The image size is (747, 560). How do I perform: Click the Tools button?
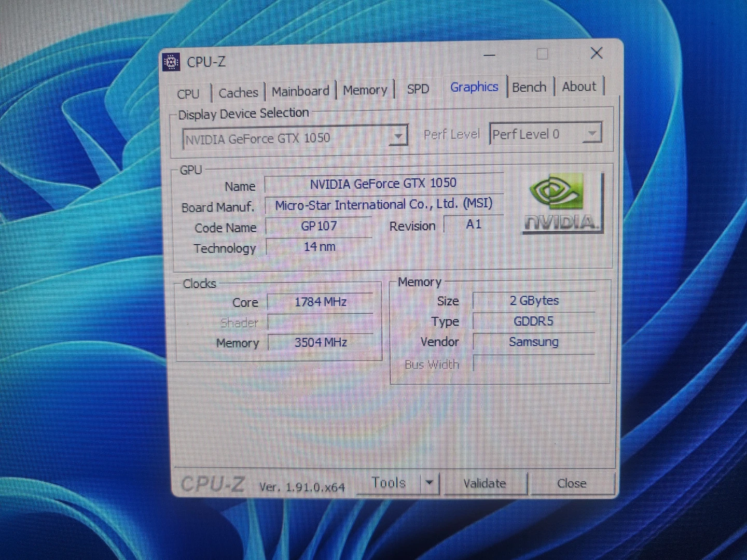(x=390, y=483)
